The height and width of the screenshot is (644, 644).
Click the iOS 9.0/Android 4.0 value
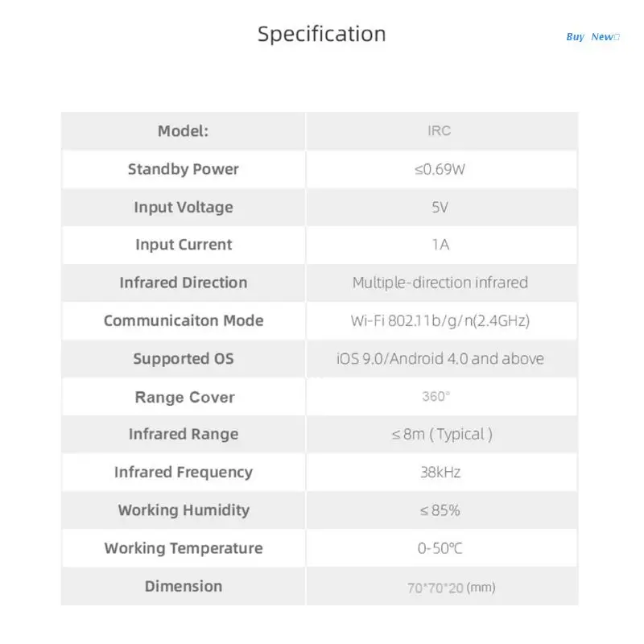coord(440,358)
